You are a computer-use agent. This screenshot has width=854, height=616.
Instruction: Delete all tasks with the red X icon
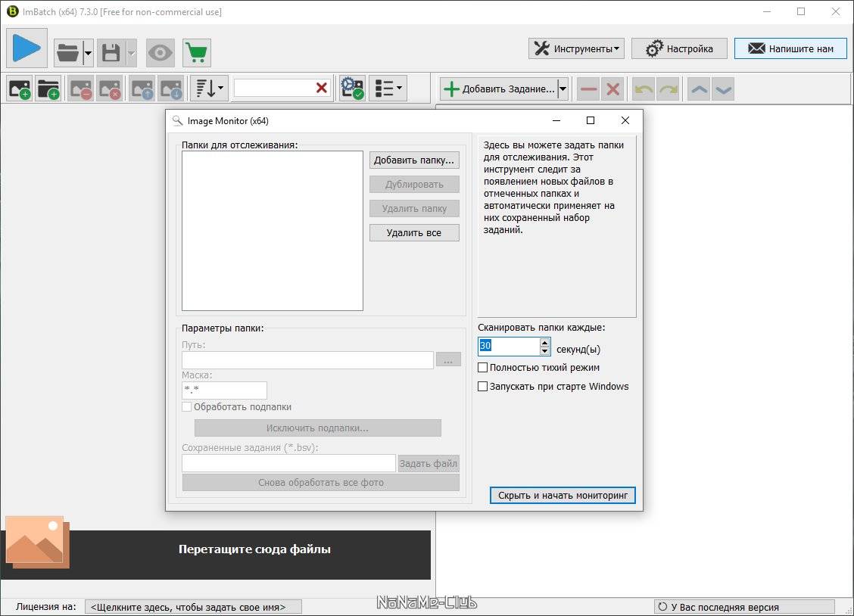[x=613, y=89]
